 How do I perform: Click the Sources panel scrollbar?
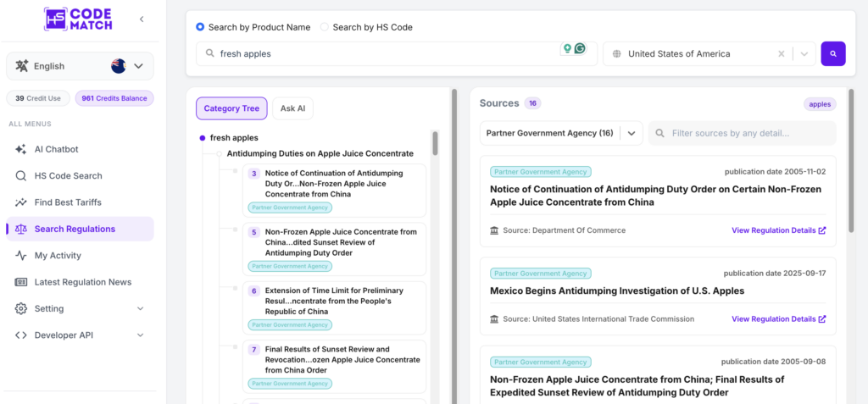tap(852, 160)
